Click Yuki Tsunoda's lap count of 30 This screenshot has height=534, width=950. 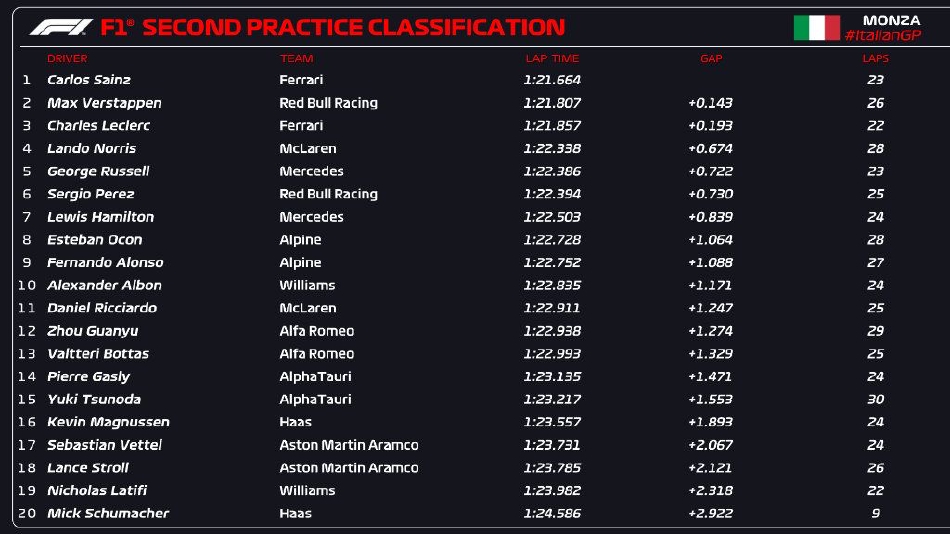tap(875, 399)
